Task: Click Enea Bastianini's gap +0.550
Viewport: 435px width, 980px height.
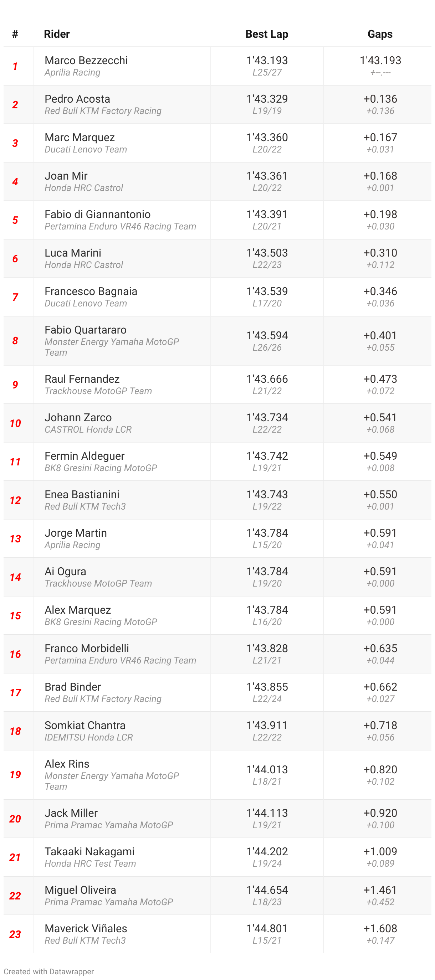Action: (380, 495)
